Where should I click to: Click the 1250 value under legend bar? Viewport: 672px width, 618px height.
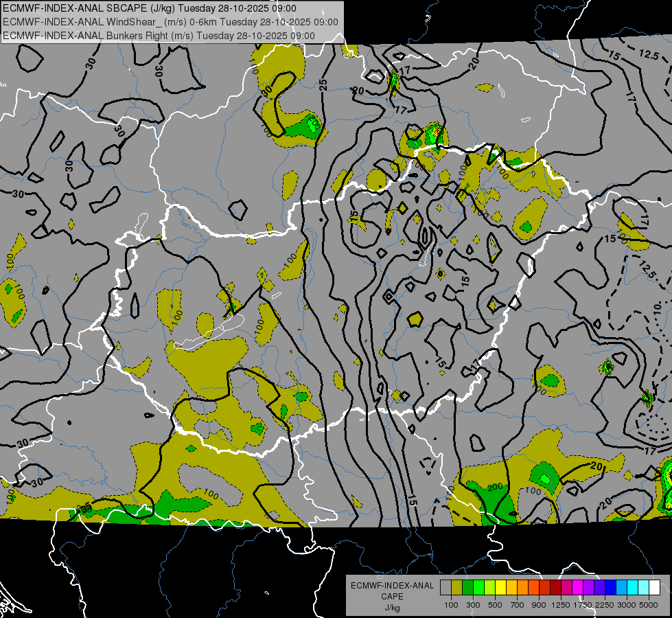click(x=561, y=605)
